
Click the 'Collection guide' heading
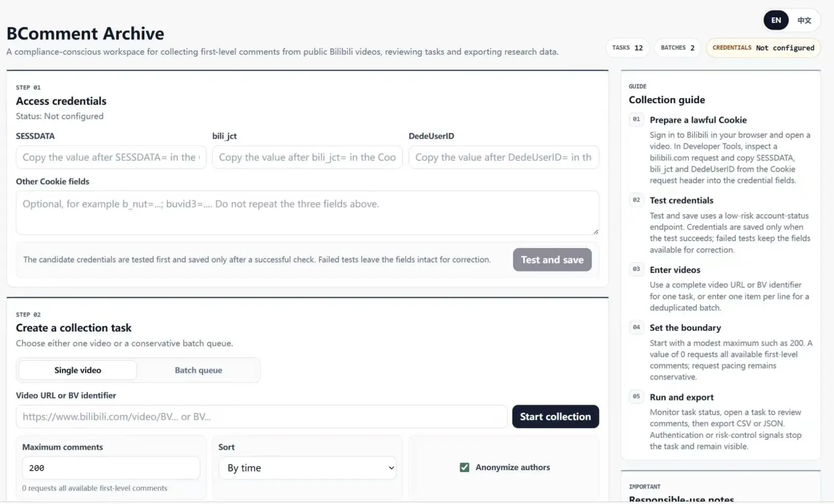(x=667, y=100)
